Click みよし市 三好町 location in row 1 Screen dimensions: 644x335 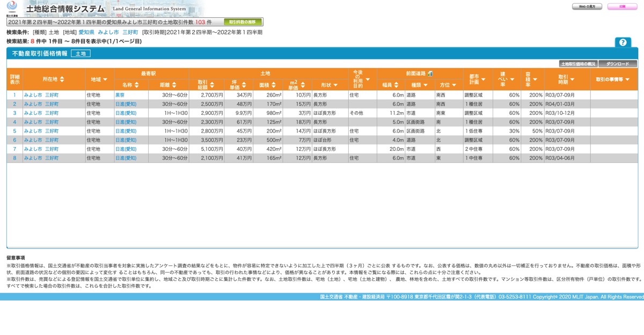click(41, 95)
